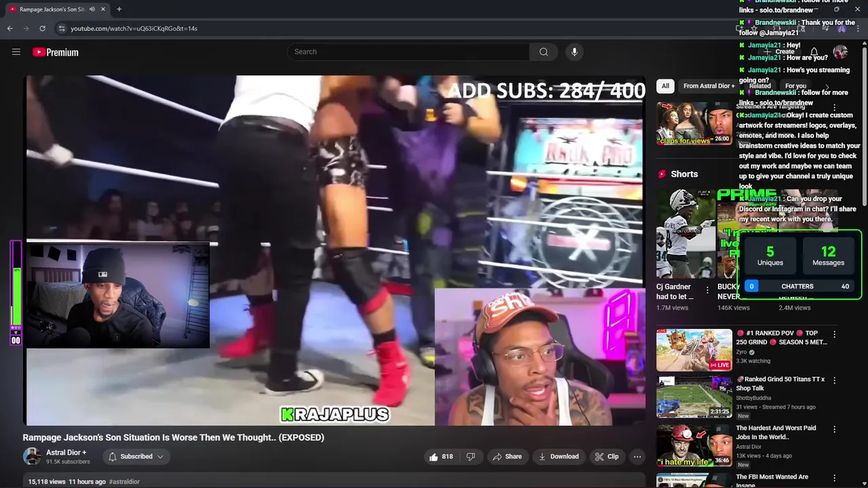Close the Rampage Jackson browser tab

(x=103, y=9)
